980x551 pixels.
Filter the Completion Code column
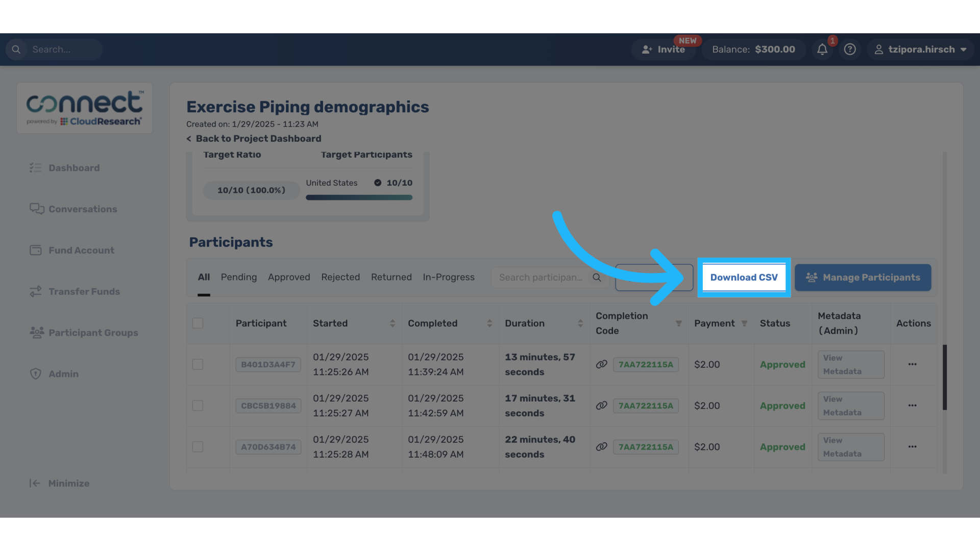click(679, 323)
